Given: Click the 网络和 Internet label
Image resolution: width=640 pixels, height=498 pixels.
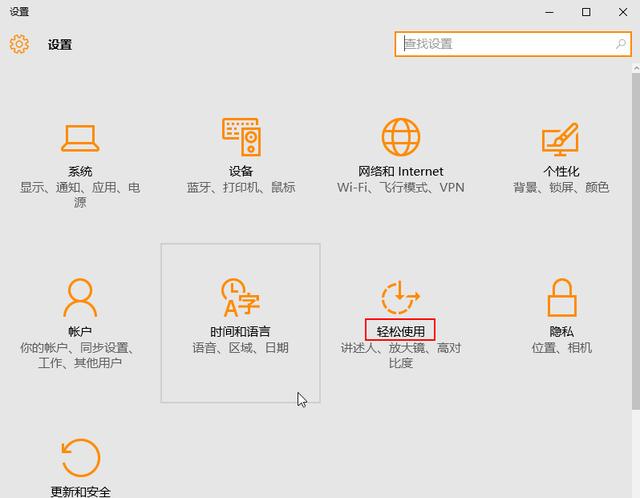Looking at the screenshot, I should pos(400,171).
